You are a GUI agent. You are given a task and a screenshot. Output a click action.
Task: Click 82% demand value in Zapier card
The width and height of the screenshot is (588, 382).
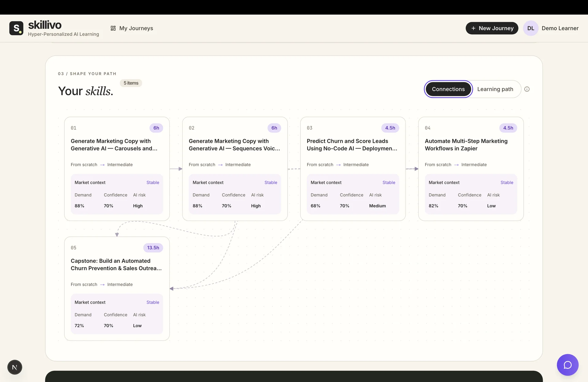click(433, 206)
